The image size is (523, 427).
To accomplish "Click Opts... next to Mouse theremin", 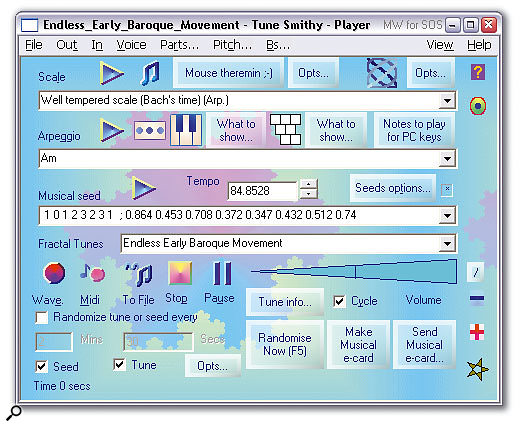I will pyautogui.click(x=313, y=73).
